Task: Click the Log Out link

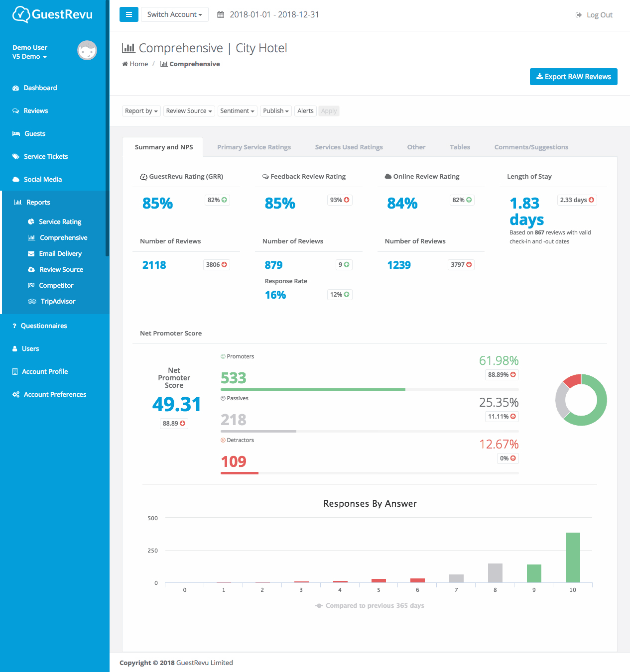Action: (594, 15)
